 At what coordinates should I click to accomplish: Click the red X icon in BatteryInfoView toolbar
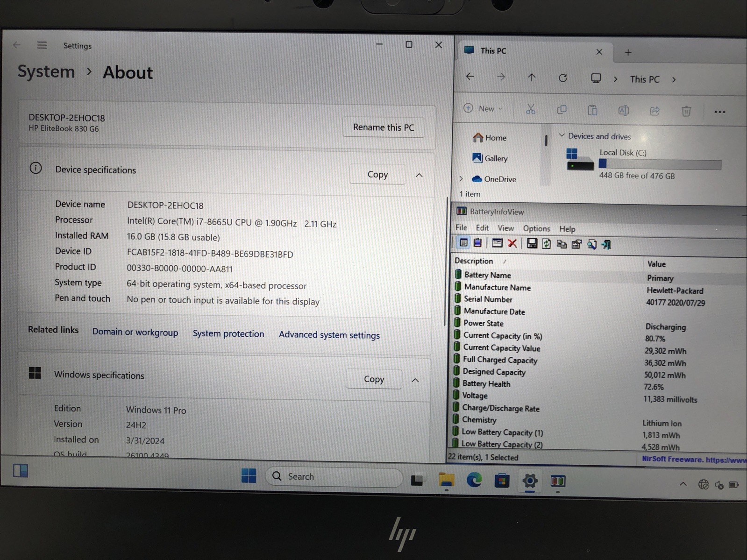(512, 243)
